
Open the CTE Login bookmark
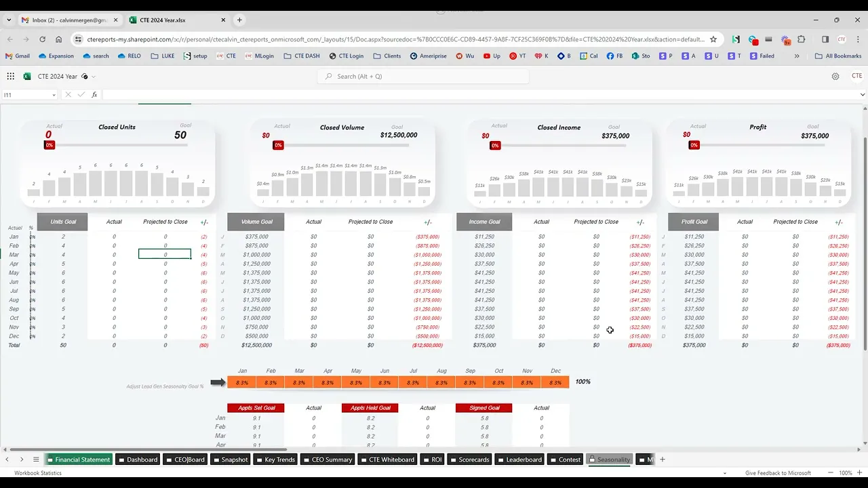(346, 56)
